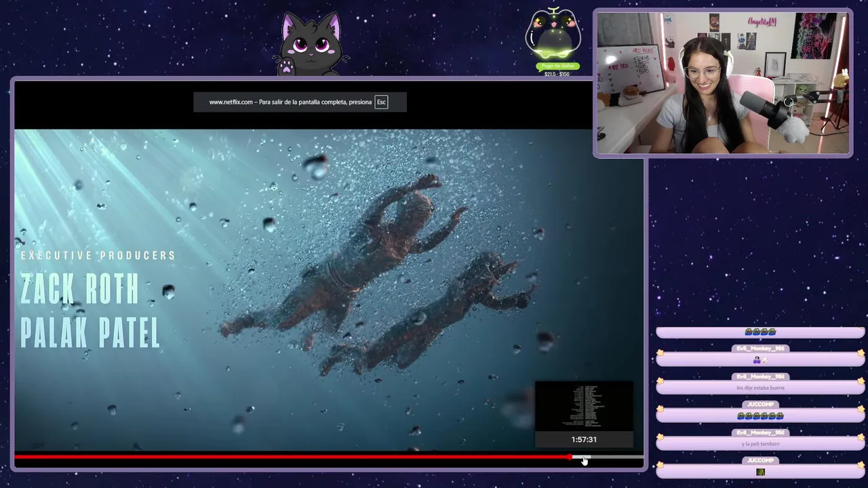This screenshot has height=488, width=868.
Task: Click the username above 'les dije estaba buena'
Action: (760, 376)
